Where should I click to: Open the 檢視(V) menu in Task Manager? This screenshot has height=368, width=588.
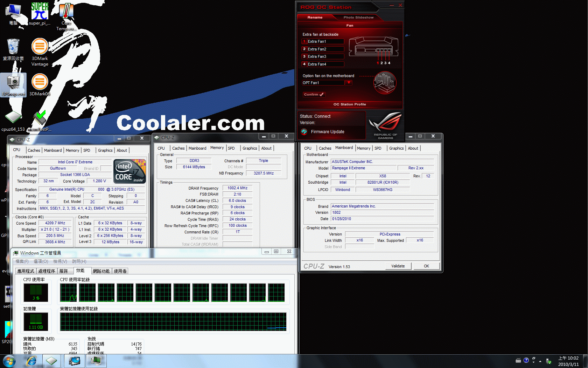tap(60, 261)
